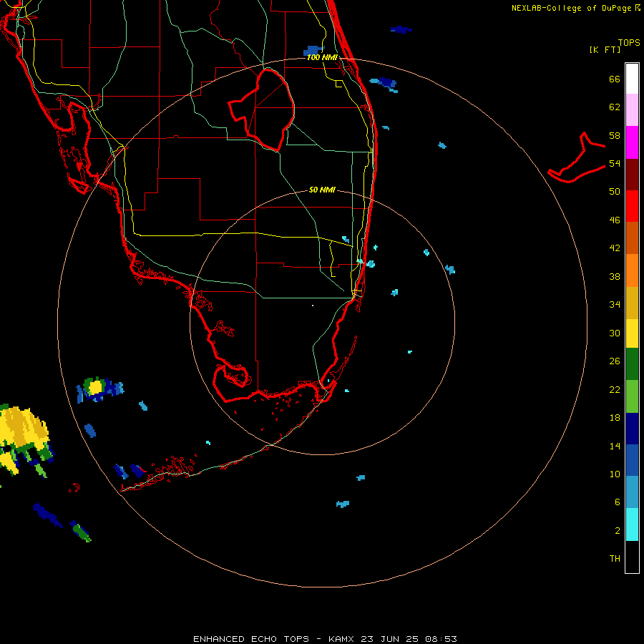Click the '30' legend value
Screen dimensions: 644x644
coord(615,333)
